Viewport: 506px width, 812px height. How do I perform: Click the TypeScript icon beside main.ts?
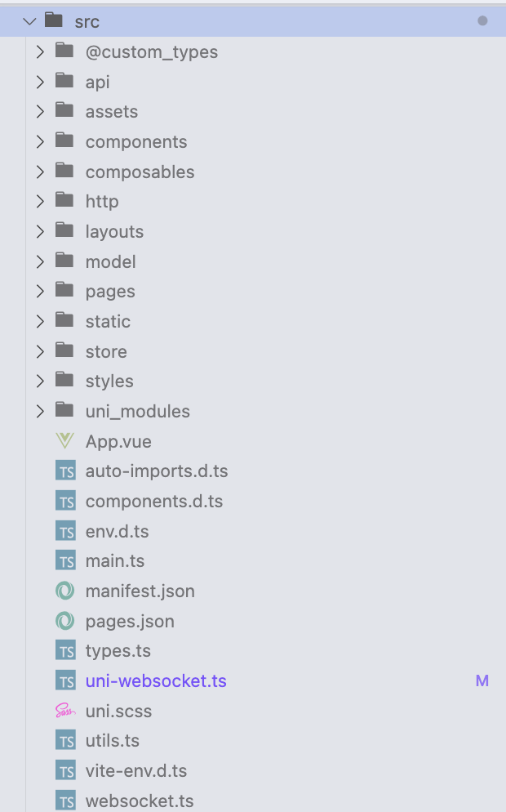[x=65, y=561]
